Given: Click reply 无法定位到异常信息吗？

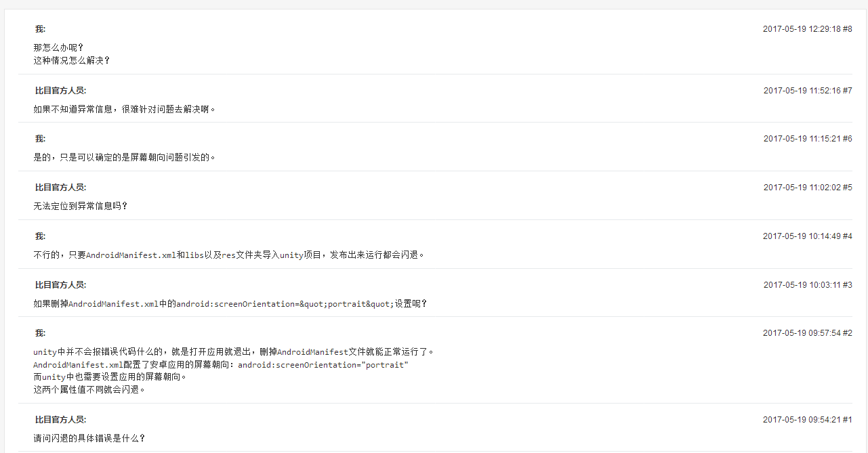Looking at the screenshot, I should (x=81, y=206).
